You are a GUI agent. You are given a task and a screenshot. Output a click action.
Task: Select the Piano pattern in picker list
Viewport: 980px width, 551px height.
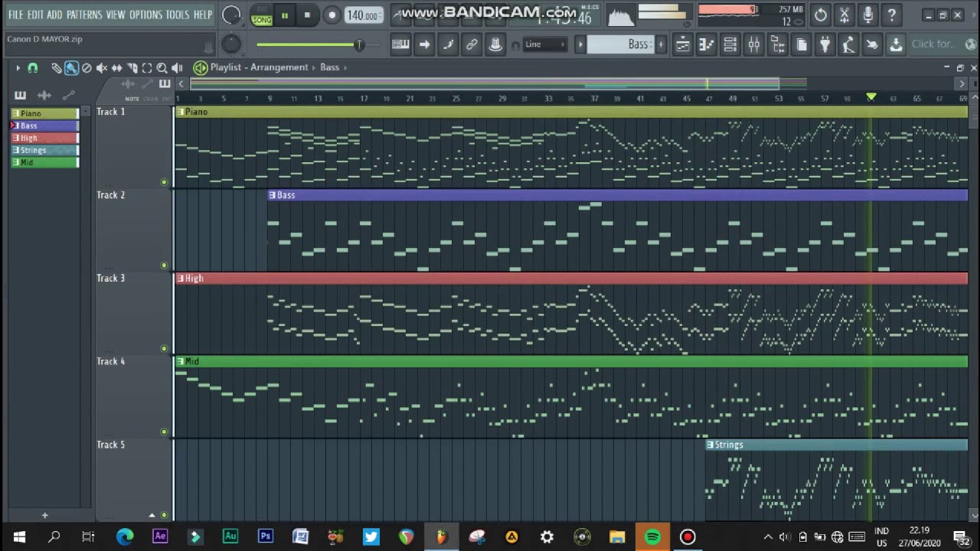pos(44,113)
